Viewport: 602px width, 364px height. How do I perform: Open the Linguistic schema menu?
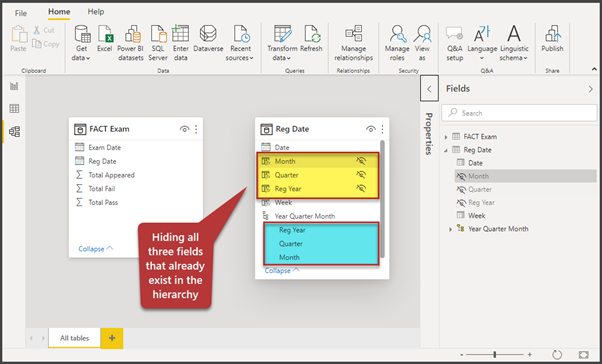click(514, 43)
